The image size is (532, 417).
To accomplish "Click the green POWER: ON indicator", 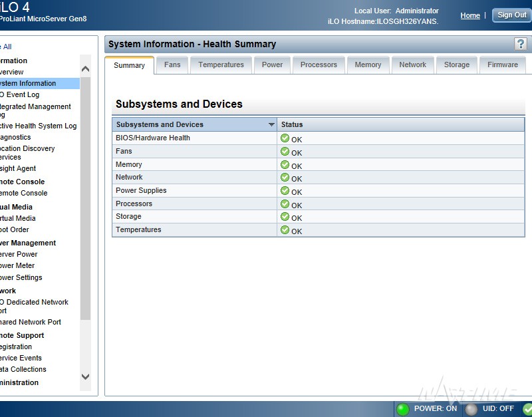I will 403,409.
